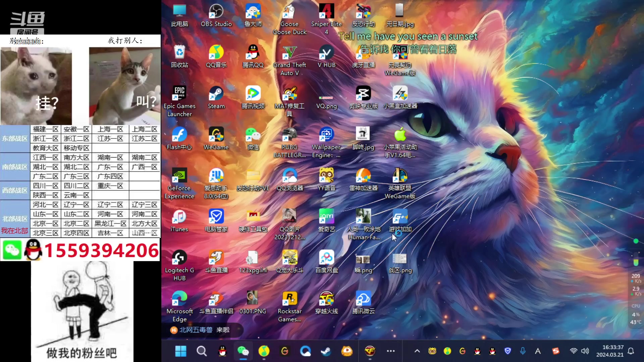Open Wallpaper Engine desktop icon

click(326, 142)
